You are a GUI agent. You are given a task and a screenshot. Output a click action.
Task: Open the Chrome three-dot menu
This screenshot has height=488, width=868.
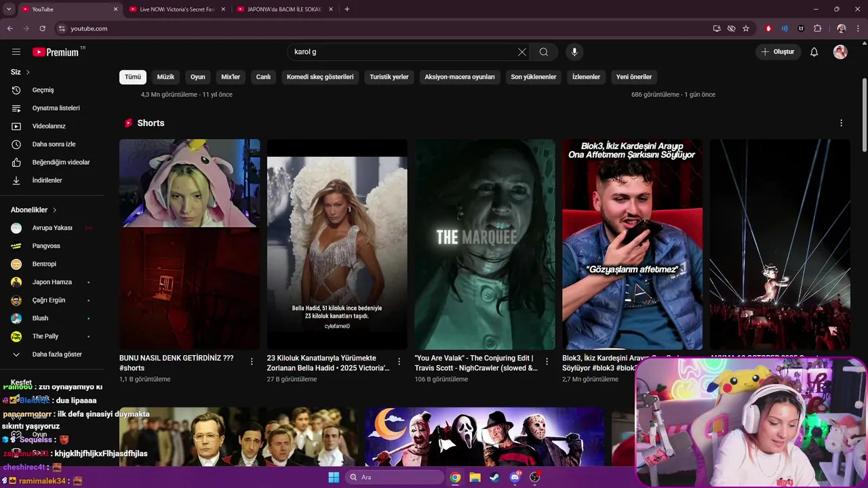point(858,28)
